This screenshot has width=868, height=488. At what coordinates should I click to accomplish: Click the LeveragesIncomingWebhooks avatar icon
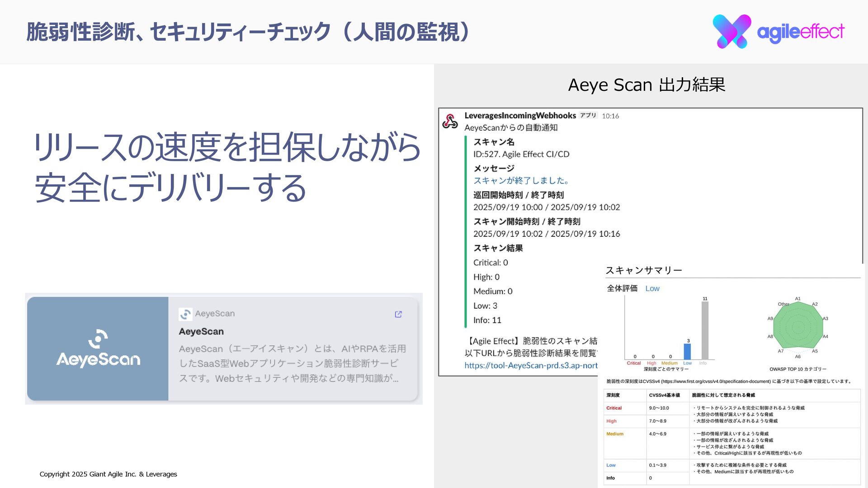(450, 121)
